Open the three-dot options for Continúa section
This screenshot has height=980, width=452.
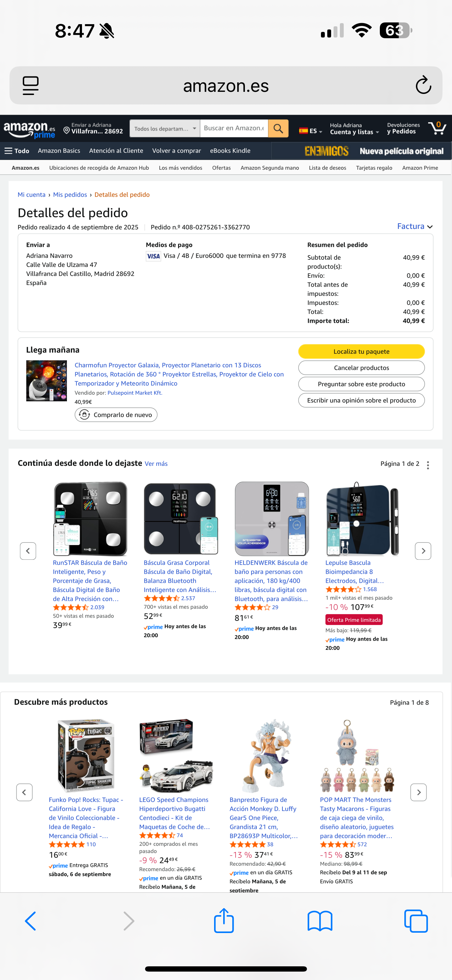point(428,465)
